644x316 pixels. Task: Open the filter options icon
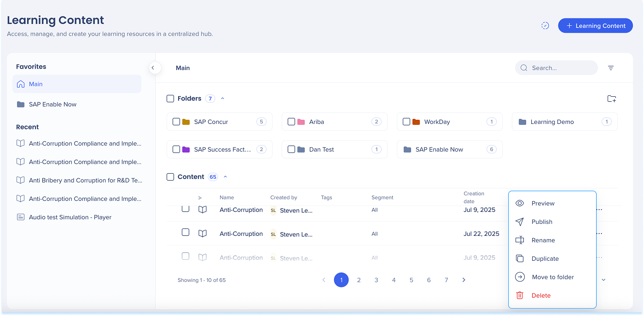(611, 68)
